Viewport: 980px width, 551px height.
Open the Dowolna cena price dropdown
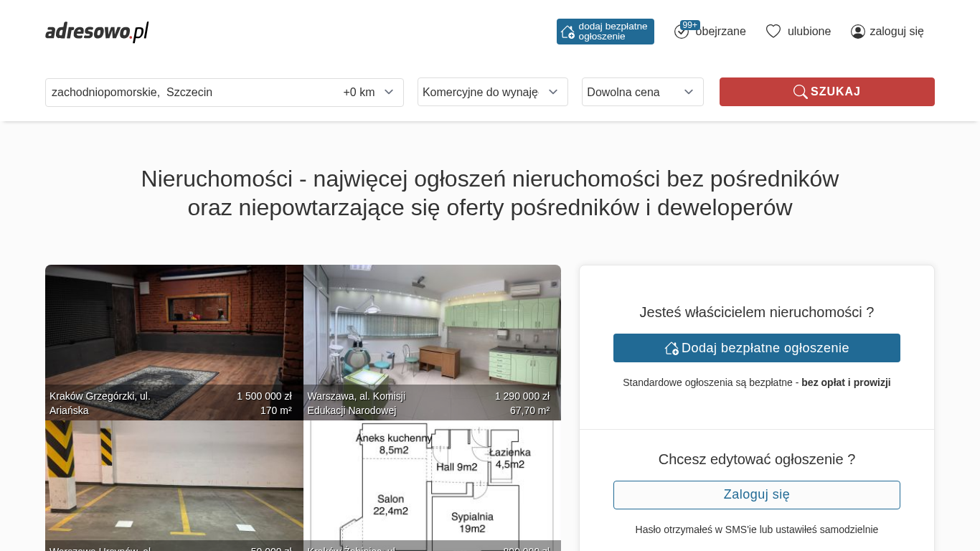(642, 92)
